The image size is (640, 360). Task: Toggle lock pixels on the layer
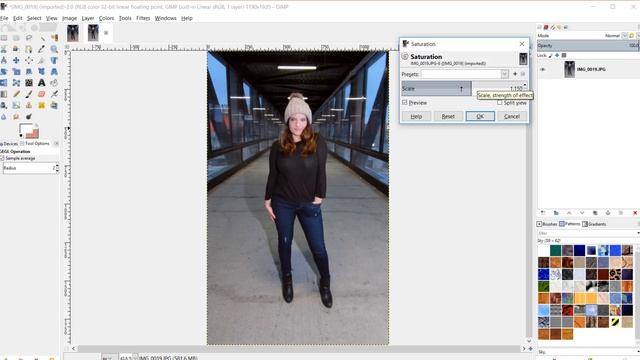click(550, 55)
